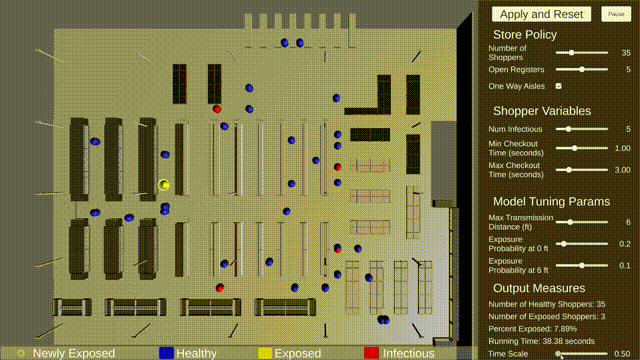Click the Newly Exposed legend ring icon
Image resolution: width=640 pixels, height=360 pixels.
pos(21,353)
